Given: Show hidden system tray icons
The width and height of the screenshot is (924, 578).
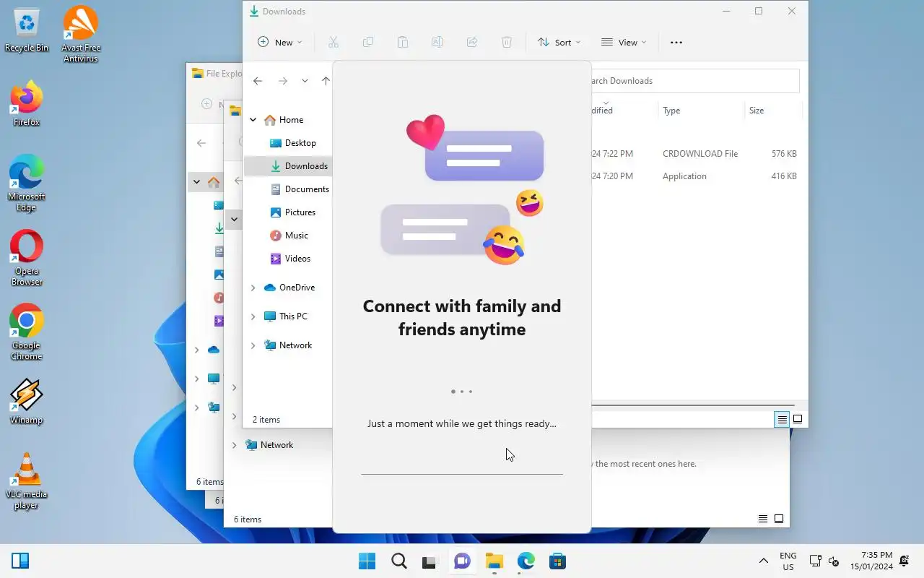Looking at the screenshot, I should tap(763, 561).
